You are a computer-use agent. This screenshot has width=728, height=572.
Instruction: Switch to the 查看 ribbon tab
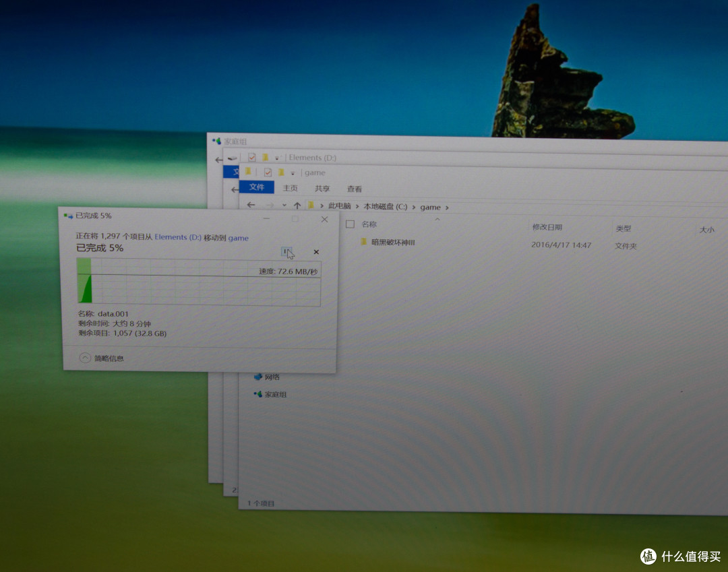click(x=355, y=189)
